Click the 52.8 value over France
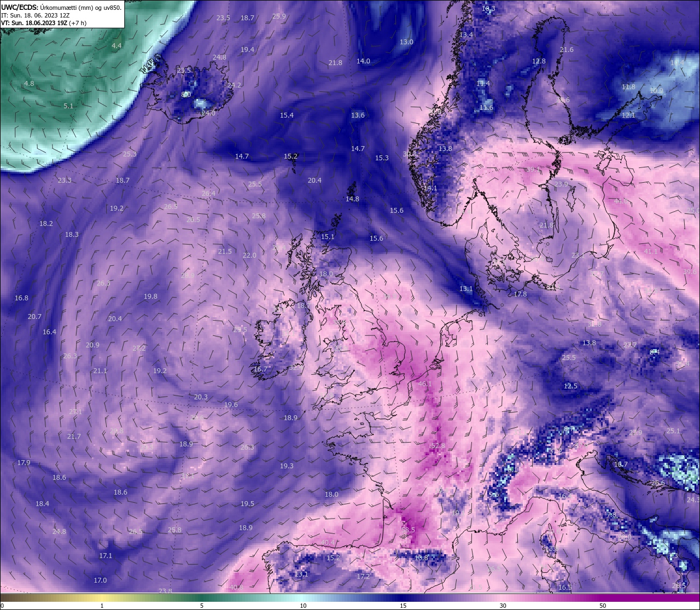 pos(438,446)
